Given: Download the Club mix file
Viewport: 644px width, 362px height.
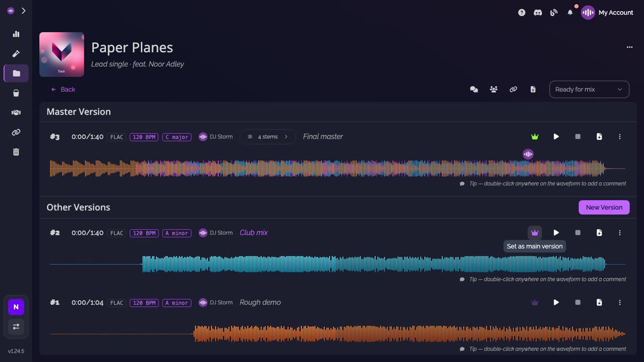Looking at the screenshot, I should click(x=599, y=233).
